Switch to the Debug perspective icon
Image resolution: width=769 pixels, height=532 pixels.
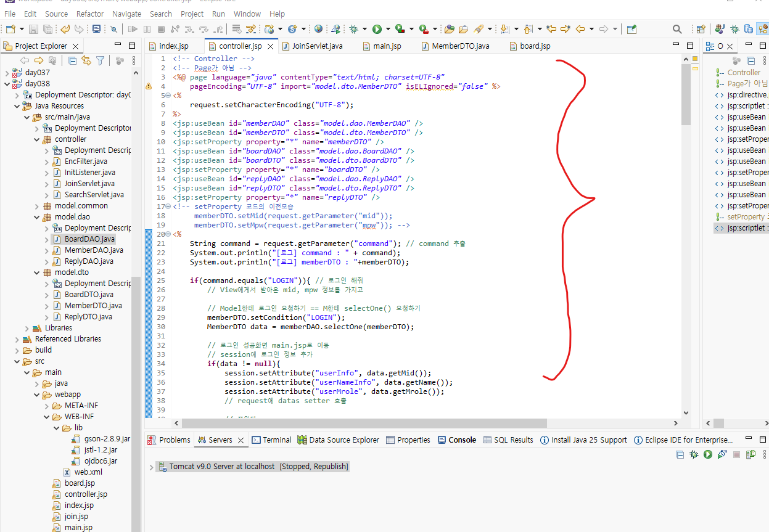pos(735,29)
